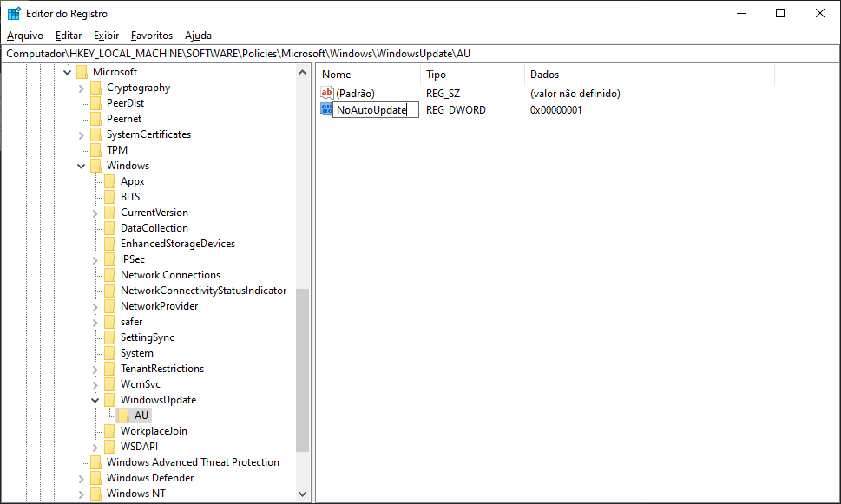Viewport: 841px width, 504px height.
Task: Open the Favoritos menu
Action: point(152,36)
